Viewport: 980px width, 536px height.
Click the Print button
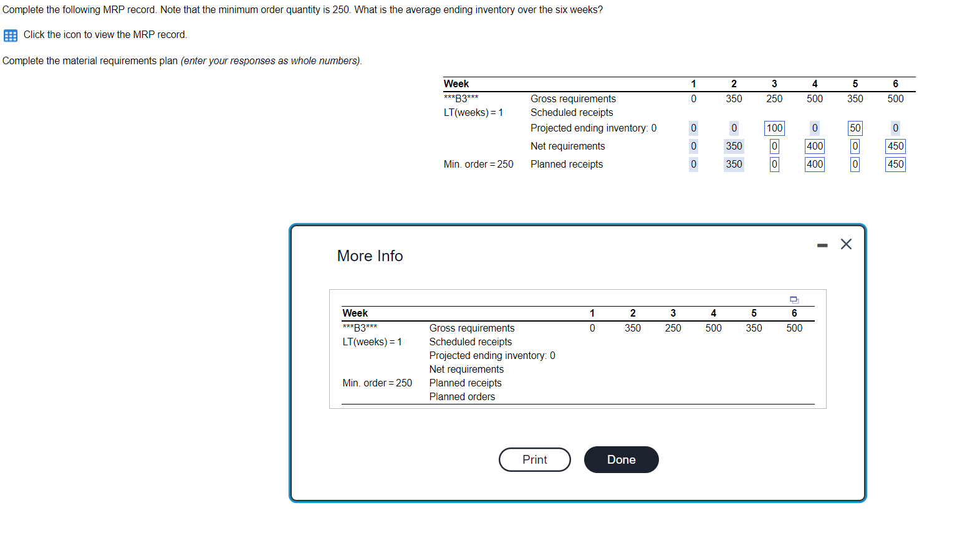pos(535,460)
